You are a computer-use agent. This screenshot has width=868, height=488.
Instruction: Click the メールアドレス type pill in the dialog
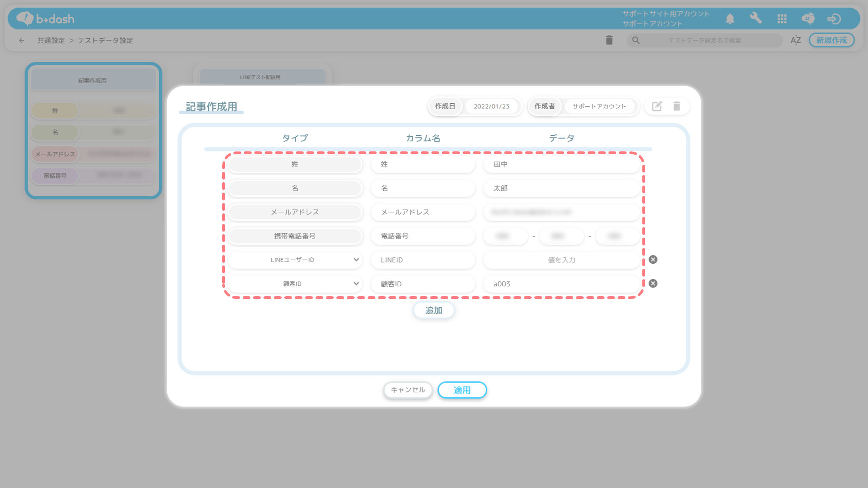(295, 212)
